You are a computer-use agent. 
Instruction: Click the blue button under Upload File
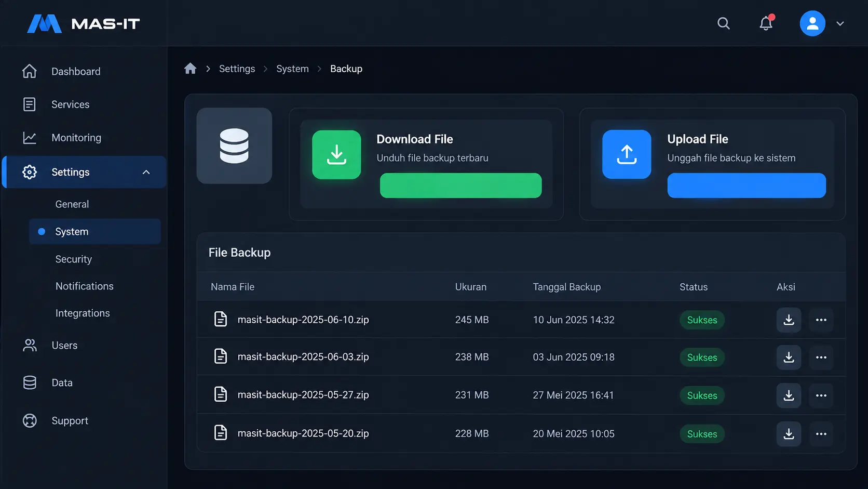tap(747, 186)
